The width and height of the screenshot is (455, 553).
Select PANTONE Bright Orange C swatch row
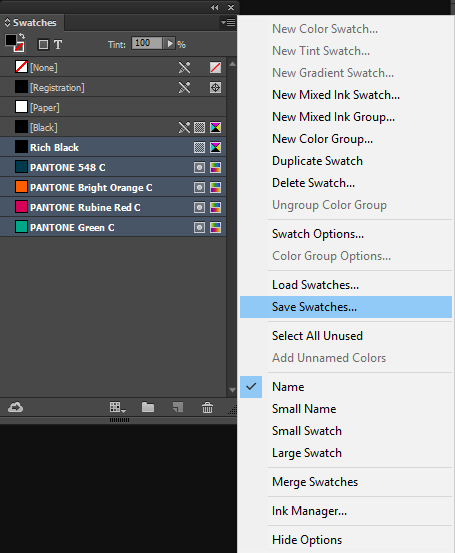pos(113,187)
